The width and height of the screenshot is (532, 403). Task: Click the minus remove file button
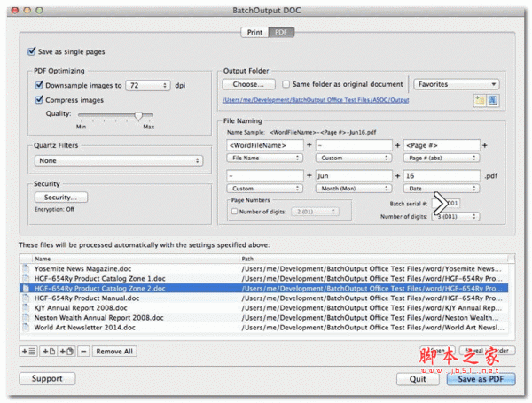click(x=83, y=351)
